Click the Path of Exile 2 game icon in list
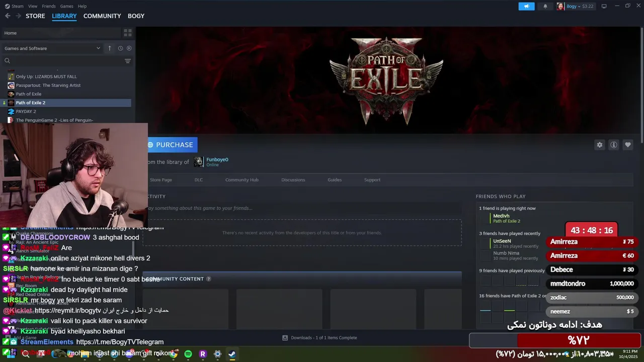 (x=11, y=103)
